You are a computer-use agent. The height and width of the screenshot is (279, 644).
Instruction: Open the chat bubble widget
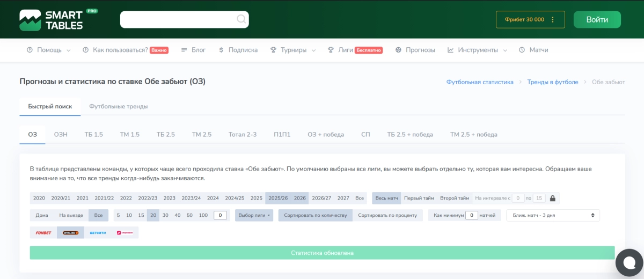[x=629, y=262]
